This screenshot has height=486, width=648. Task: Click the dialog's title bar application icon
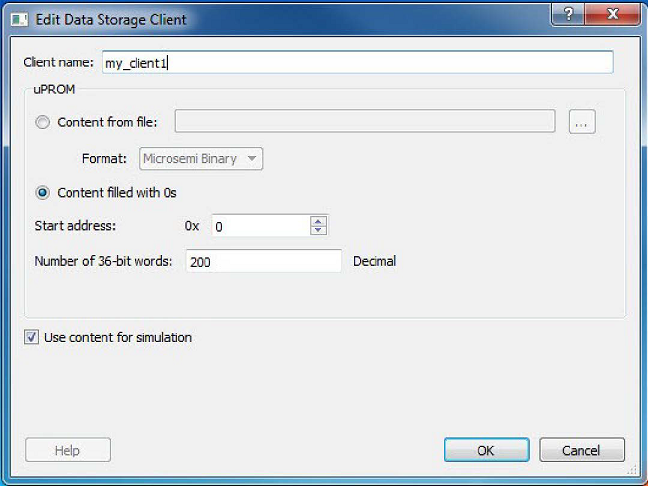[x=19, y=19]
